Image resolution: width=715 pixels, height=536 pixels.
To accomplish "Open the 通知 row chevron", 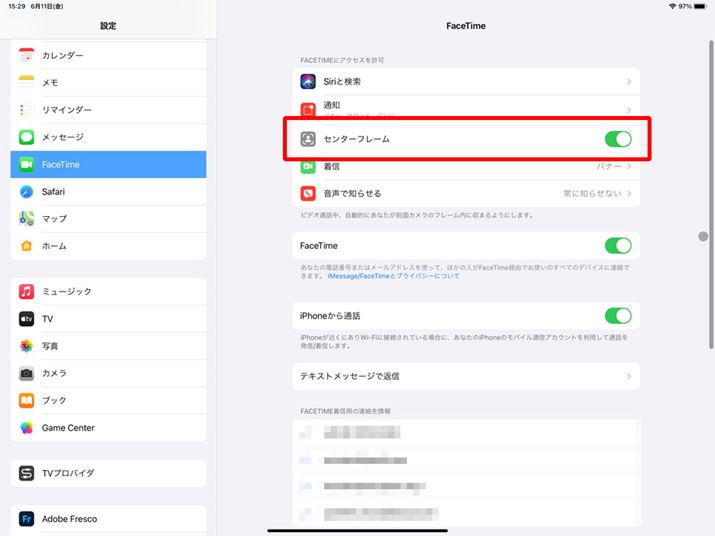I will click(x=629, y=110).
